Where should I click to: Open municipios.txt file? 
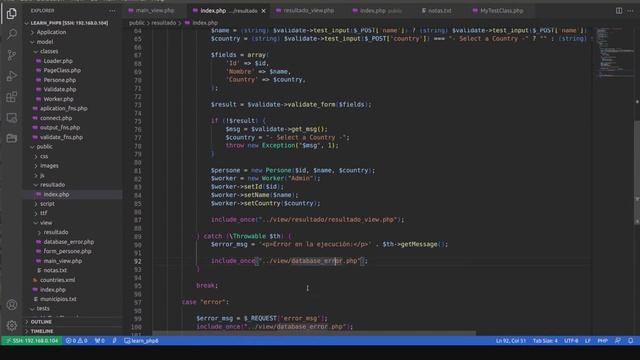pyautogui.click(x=58, y=299)
